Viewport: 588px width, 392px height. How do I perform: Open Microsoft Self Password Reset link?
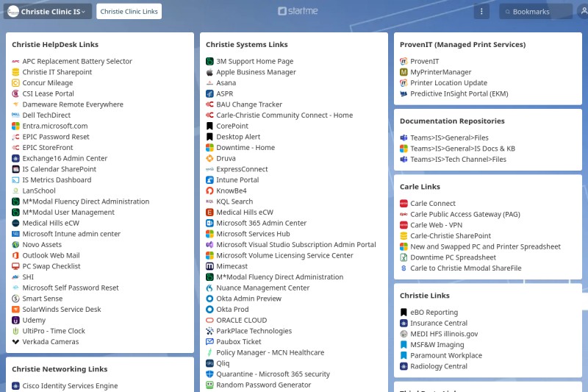tap(71, 288)
